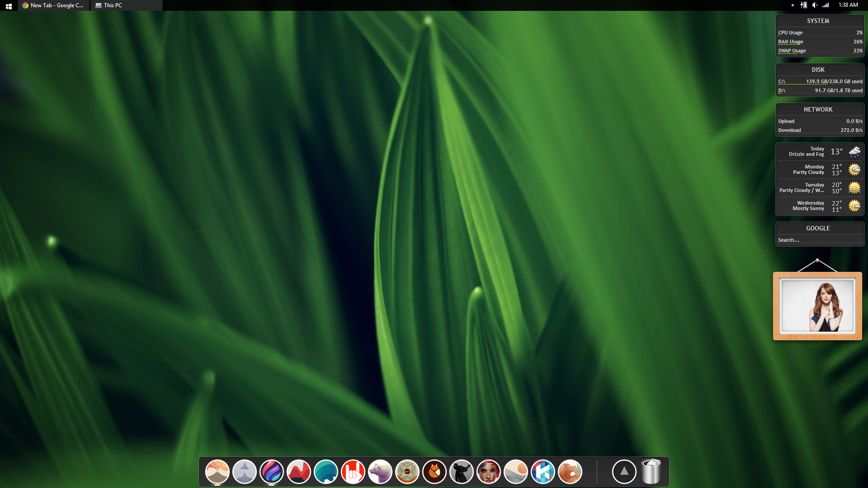Click Tuesday's sun weather icon
868x488 pixels.
click(x=854, y=188)
